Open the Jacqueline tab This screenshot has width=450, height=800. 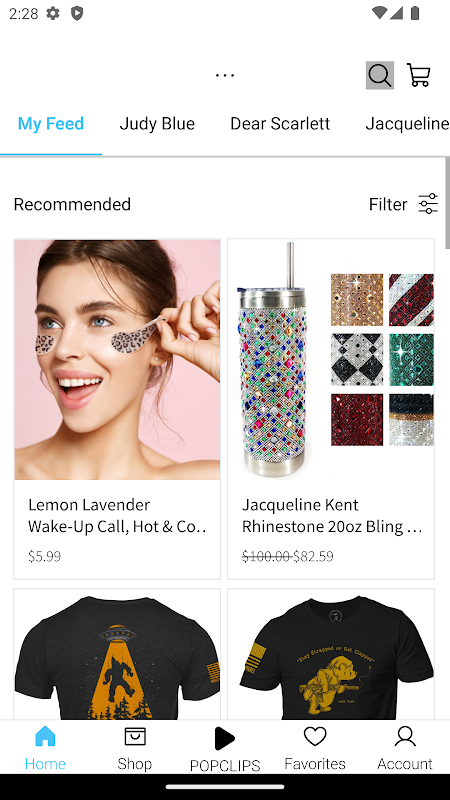click(407, 123)
